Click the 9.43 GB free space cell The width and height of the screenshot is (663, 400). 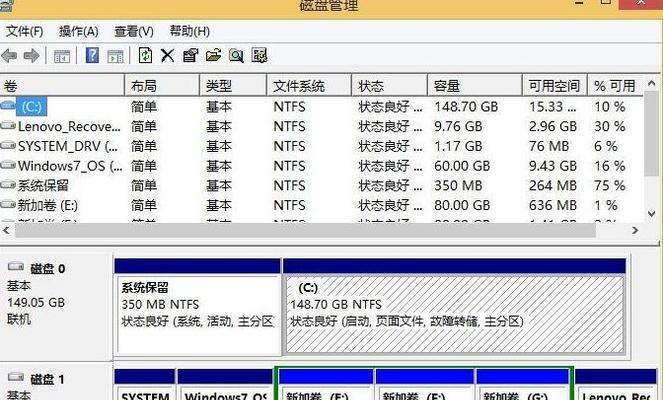(553, 166)
